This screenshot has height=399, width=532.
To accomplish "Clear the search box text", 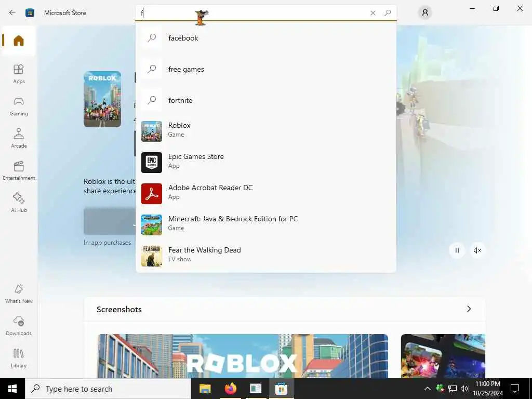I will coord(373,13).
